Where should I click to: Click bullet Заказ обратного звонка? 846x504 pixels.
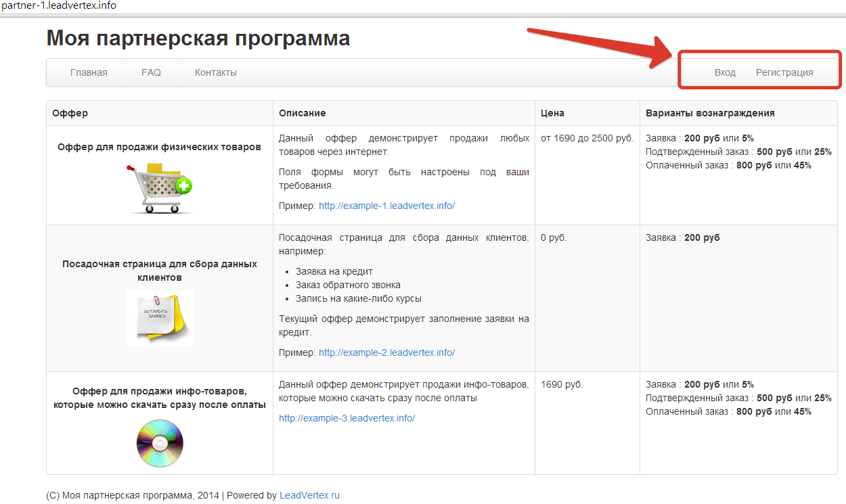[x=348, y=285]
